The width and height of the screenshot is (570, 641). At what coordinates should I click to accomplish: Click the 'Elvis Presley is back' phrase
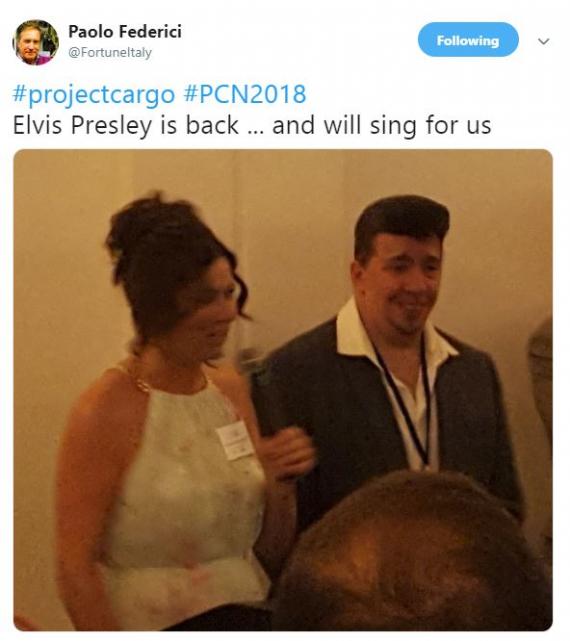coord(126,125)
